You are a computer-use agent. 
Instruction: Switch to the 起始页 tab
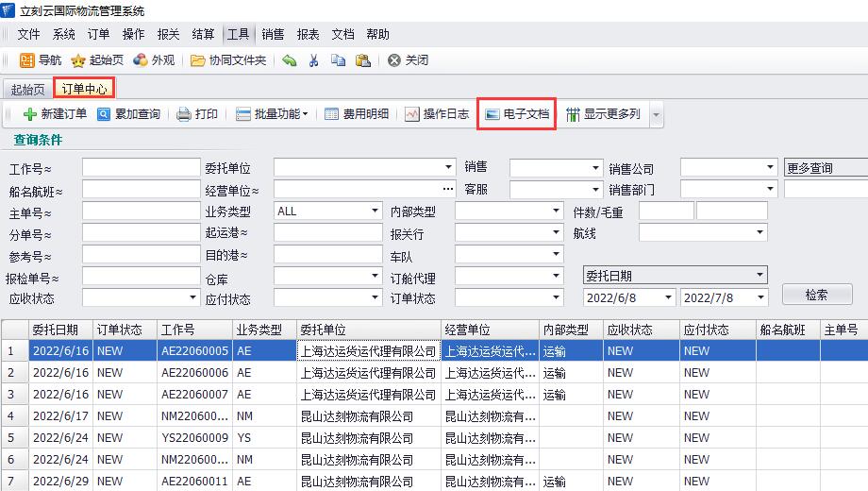point(27,90)
